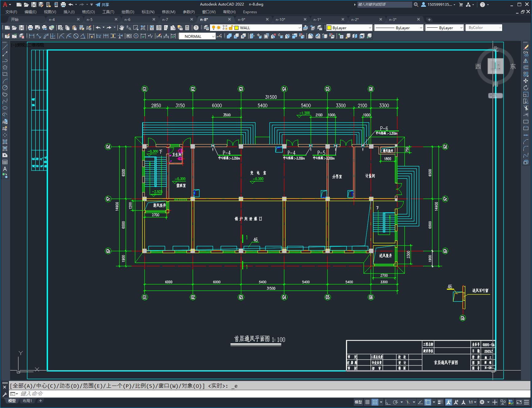Select the Trim tool on the right toolbar
This screenshot has height=408, width=532.
[x=526, y=108]
